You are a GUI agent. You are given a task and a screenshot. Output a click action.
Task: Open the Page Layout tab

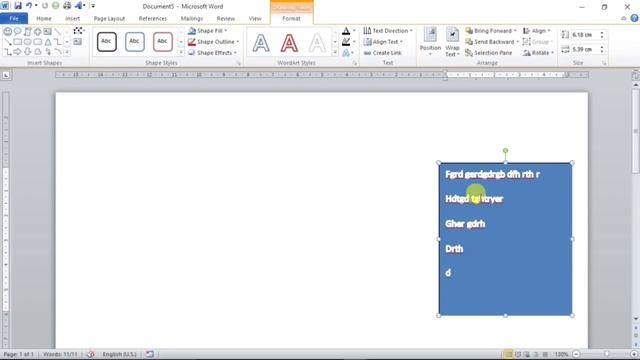[109, 18]
